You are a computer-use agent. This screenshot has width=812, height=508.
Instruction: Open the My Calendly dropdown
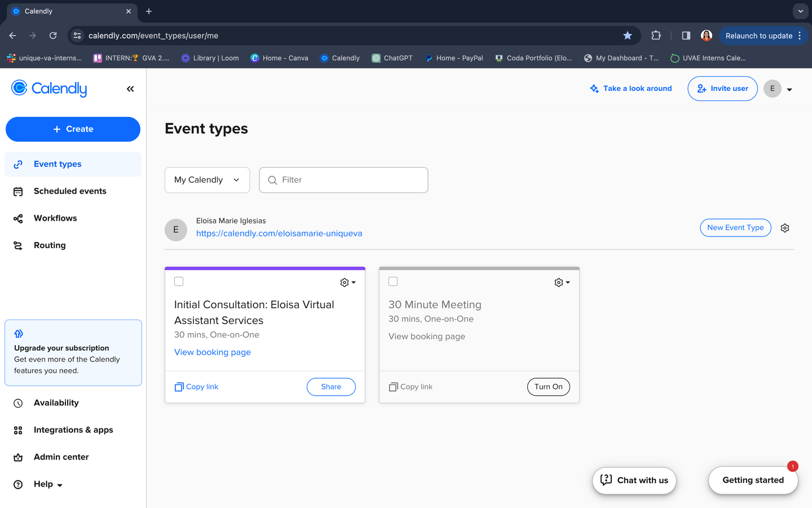click(x=207, y=180)
